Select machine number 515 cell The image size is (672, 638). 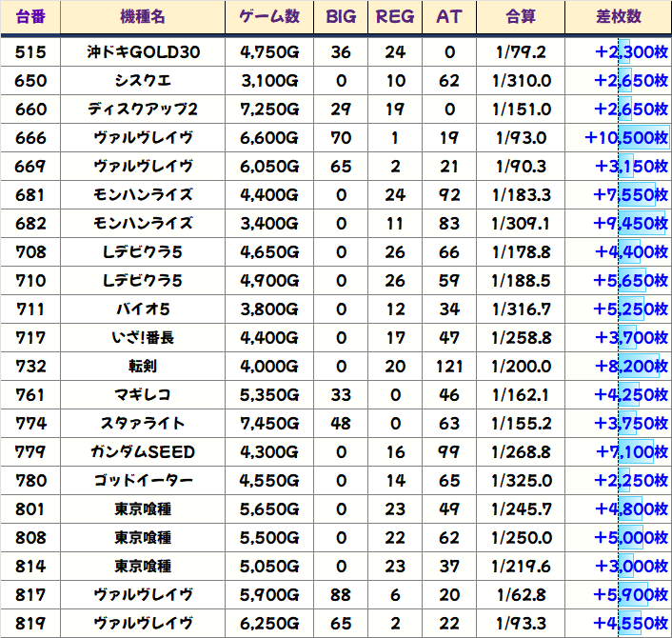[x=30, y=52]
